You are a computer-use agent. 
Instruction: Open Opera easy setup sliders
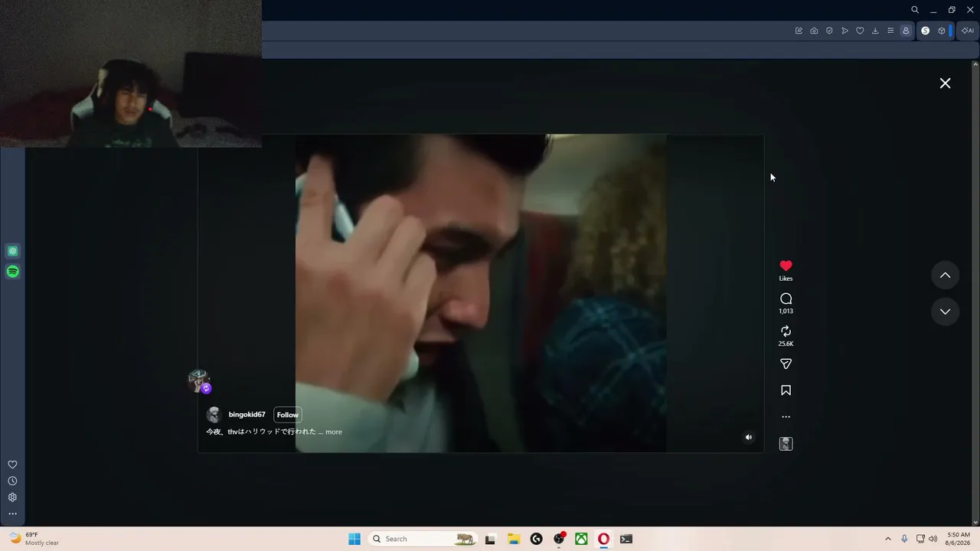point(890,31)
